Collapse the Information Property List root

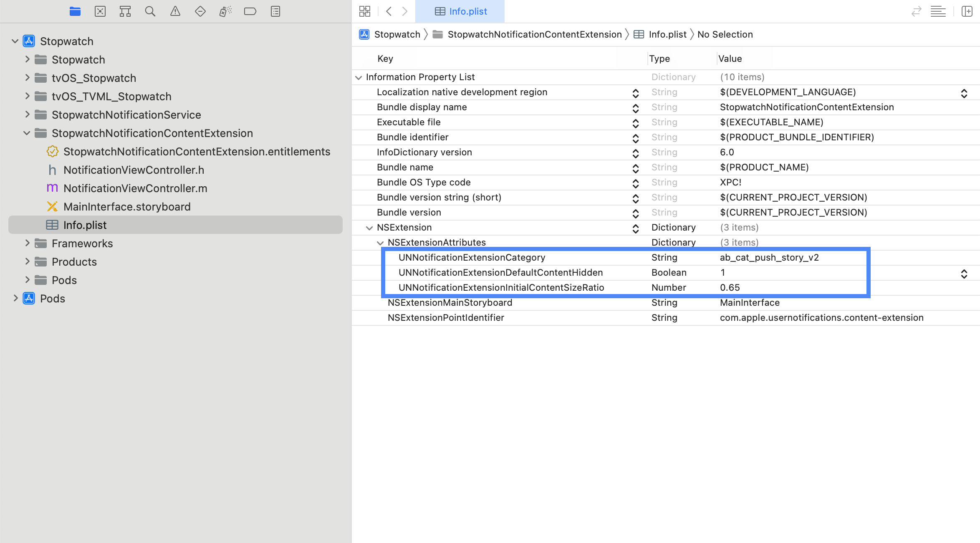pyautogui.click(x=359, y=77)
